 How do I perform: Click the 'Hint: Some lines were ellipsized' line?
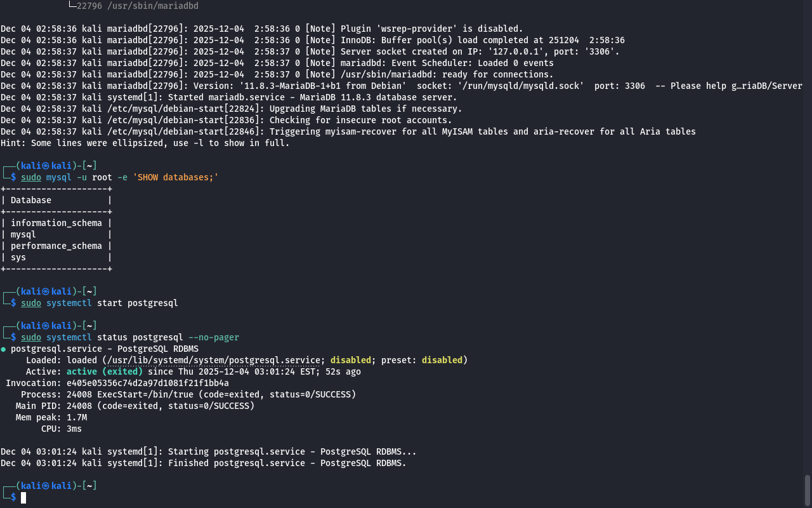[x=145, y=143]
